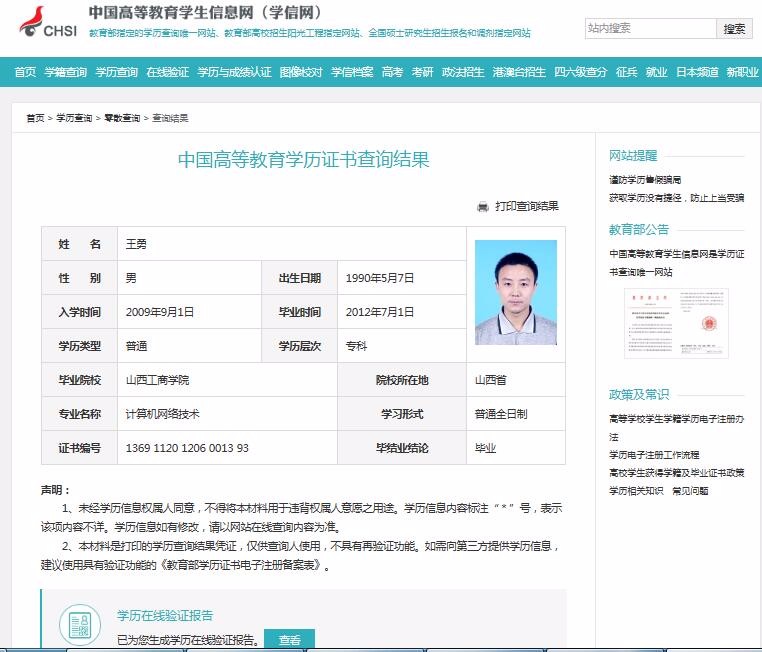762x652 pixels.
Task: Open the 学历相关知识 link
Action: (x=636, y=491)
